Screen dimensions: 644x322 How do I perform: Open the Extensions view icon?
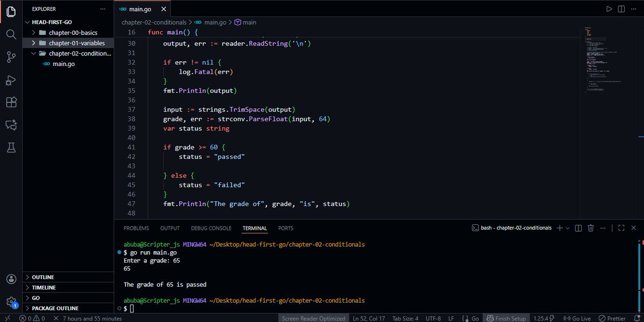pyautogui.click(x=11, y=102)
